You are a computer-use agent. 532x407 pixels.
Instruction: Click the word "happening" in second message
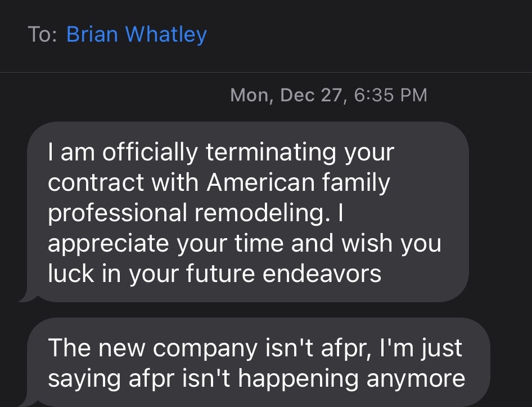298,379
